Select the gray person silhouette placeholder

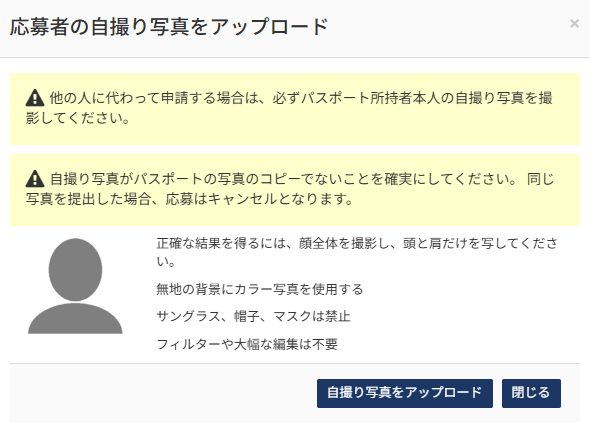click(x=75, y=286)
